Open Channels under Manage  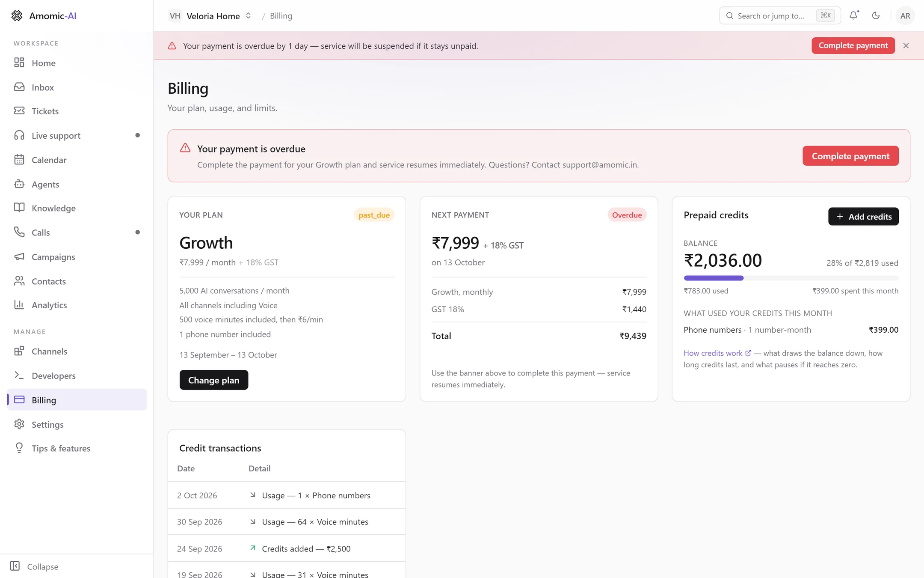[x=77, y=352]
